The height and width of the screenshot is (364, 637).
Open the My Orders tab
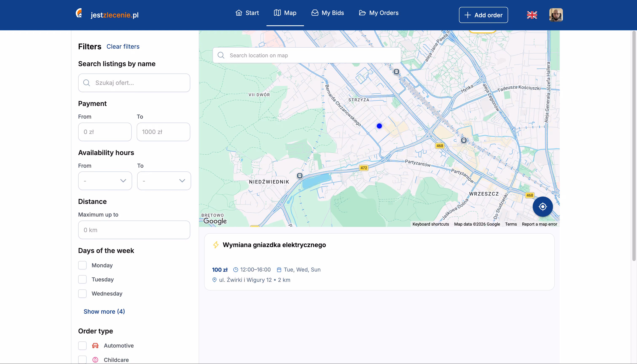pyautogui.click(x=379, y=13)
